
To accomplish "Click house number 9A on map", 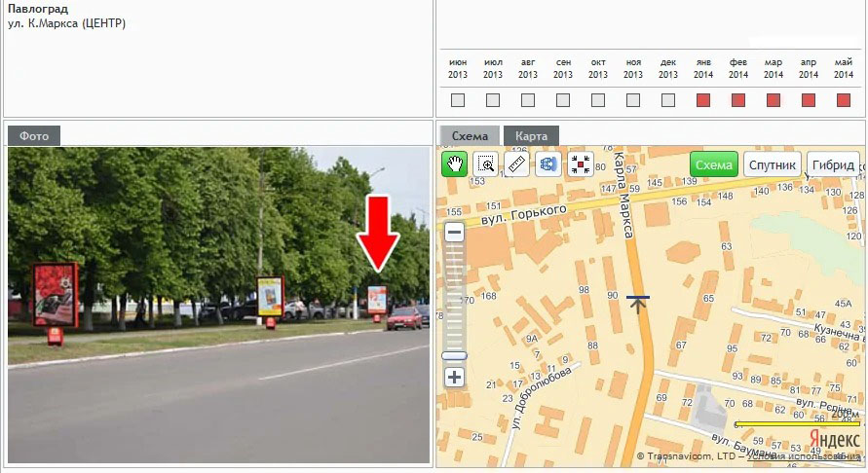I will pyautogui.click(x=532, y=339).
